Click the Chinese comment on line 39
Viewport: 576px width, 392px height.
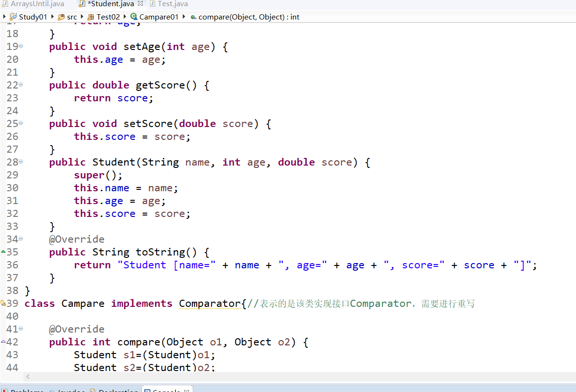click(361, 304)
